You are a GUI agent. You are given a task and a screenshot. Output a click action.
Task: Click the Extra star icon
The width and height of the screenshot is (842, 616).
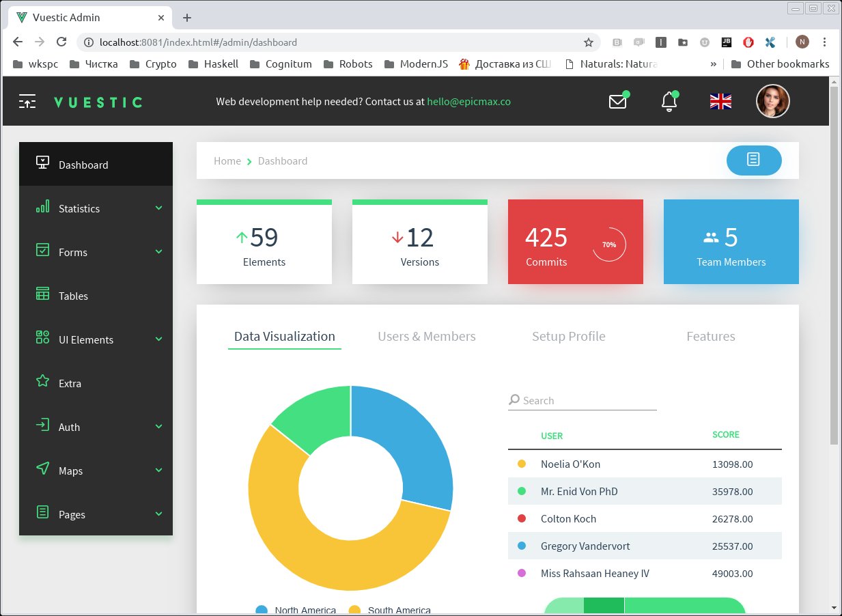[x=42, y=382]
